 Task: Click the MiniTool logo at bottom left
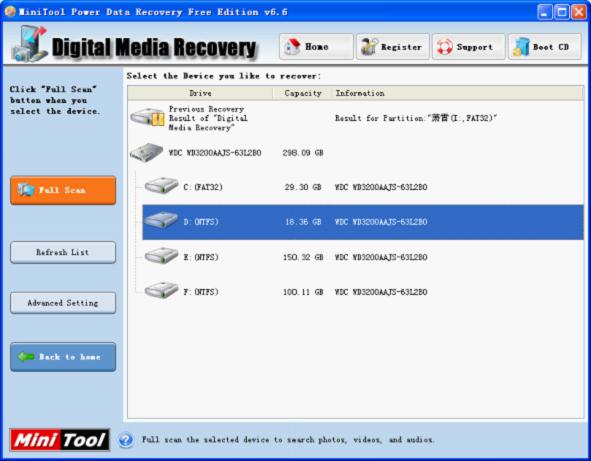[60, 440]
